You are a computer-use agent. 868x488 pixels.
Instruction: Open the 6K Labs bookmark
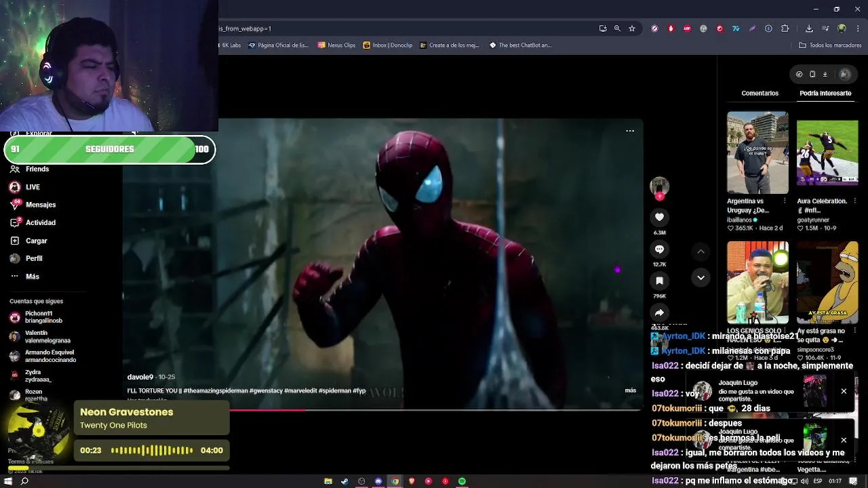click(230, 45)
